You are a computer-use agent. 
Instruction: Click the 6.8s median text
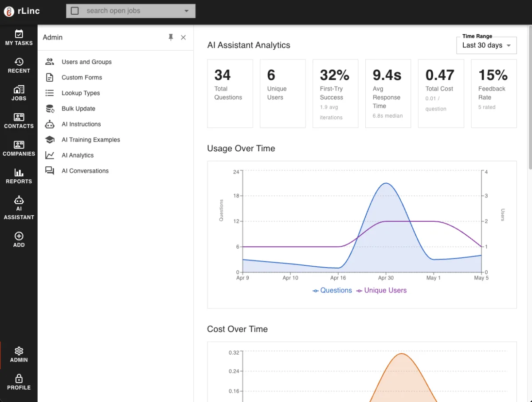(x=387, y=116)
